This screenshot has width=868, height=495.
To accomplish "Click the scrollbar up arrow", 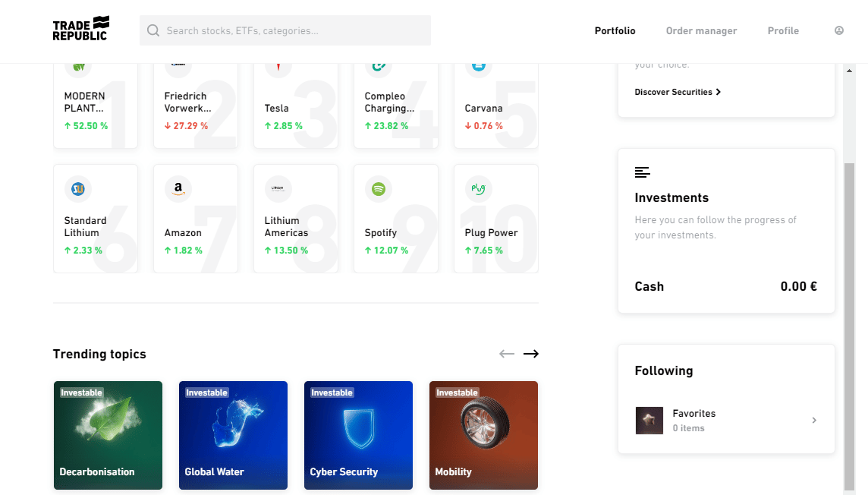I will coord(849,71).
